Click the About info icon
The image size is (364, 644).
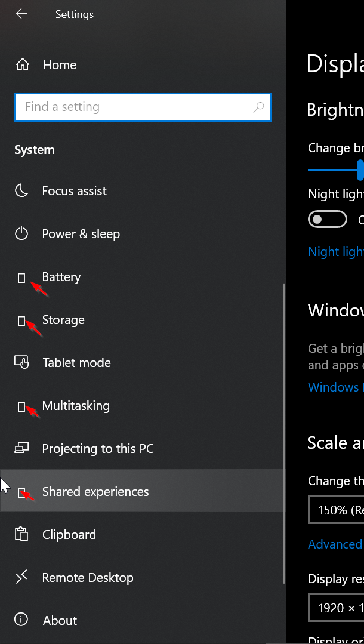pos(21,621)
